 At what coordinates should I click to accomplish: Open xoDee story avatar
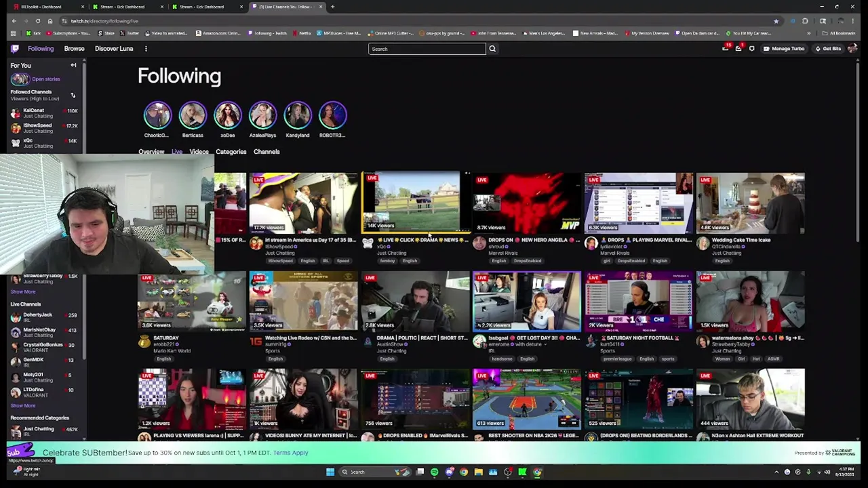coord(228,116)
